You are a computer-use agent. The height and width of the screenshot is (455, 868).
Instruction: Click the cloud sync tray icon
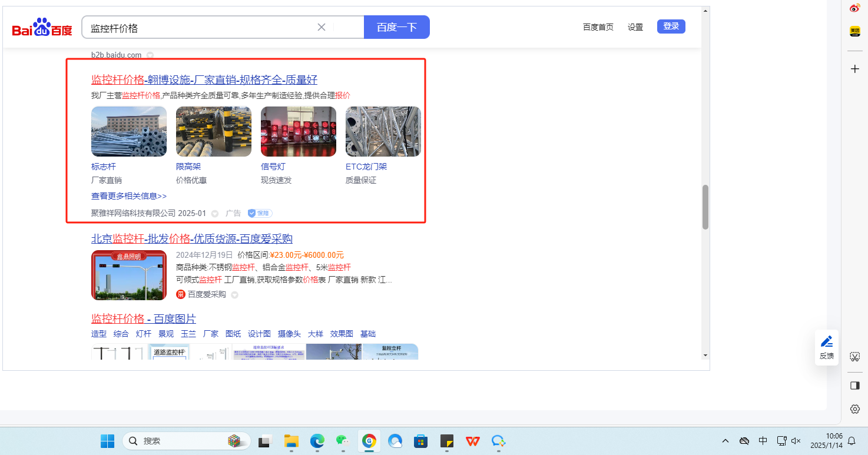pos(744,441)
